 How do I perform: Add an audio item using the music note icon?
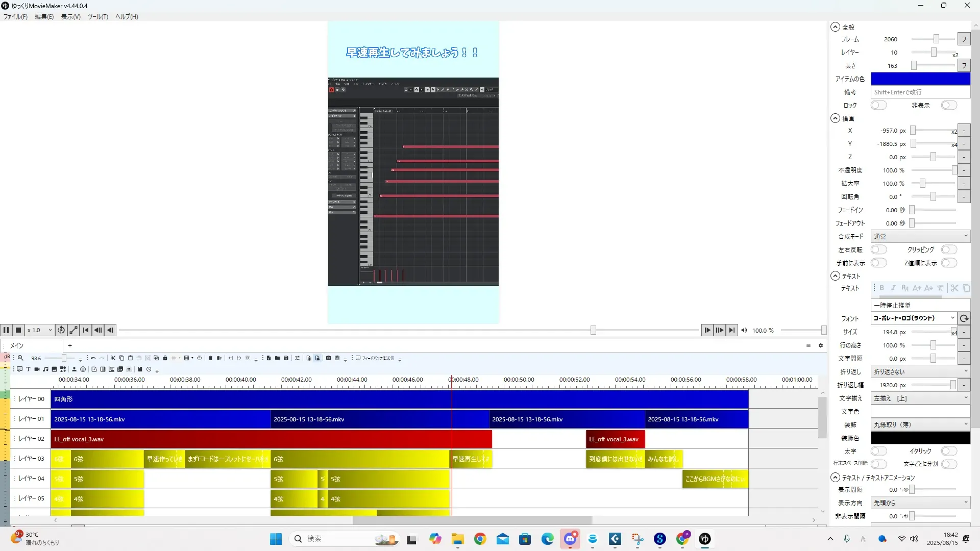45,369
